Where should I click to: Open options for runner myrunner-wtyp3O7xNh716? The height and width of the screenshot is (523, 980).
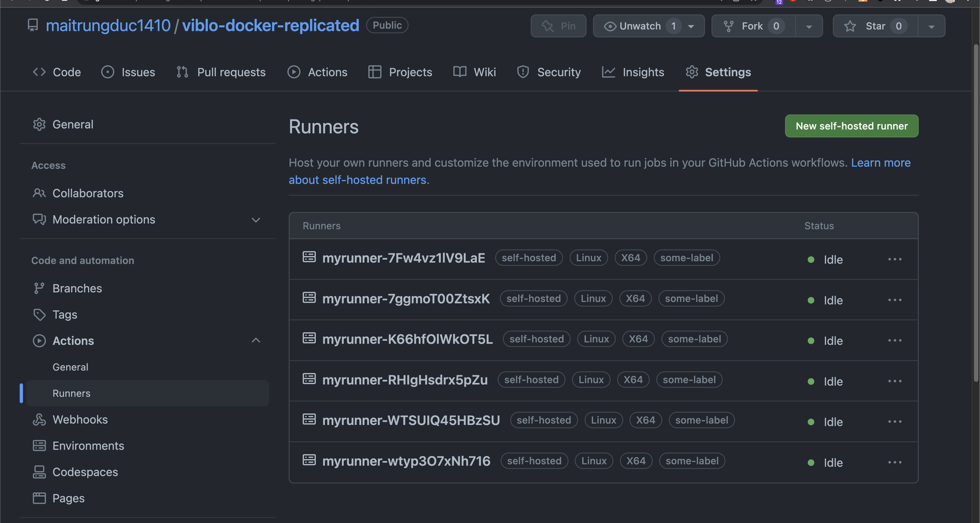pyautogui.click(x=894, y=462)
